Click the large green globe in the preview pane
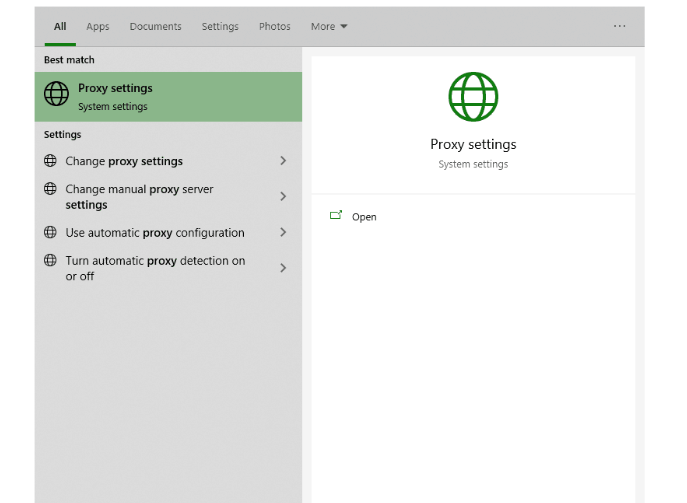The width and height of the screenshot is (687, 503). pyautogui.click(x=473, y=97)
